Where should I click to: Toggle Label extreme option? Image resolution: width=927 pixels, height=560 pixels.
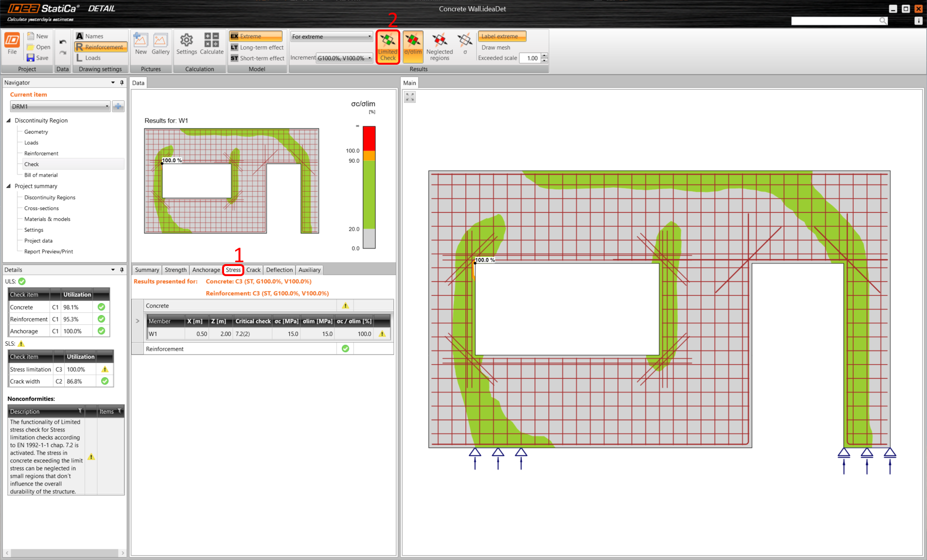coord(502,36)
